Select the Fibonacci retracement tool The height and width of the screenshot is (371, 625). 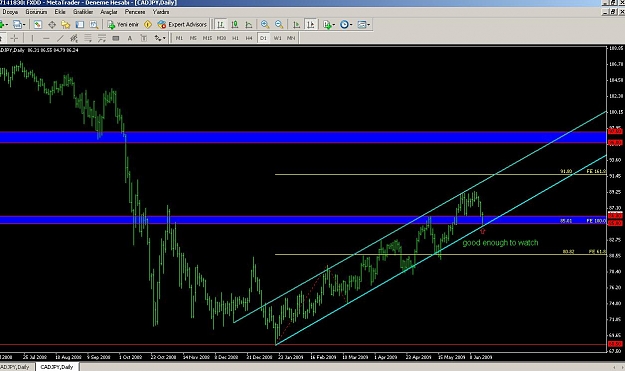(88, 38)
